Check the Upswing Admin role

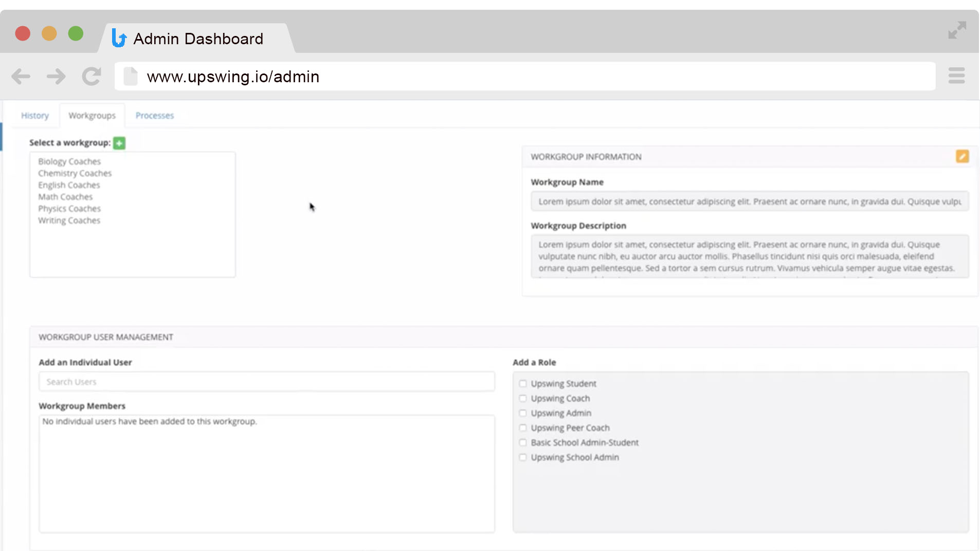523,413
